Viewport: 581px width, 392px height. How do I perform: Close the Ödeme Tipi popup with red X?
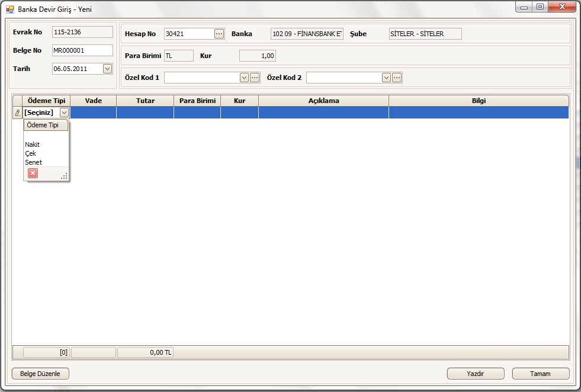33,173
